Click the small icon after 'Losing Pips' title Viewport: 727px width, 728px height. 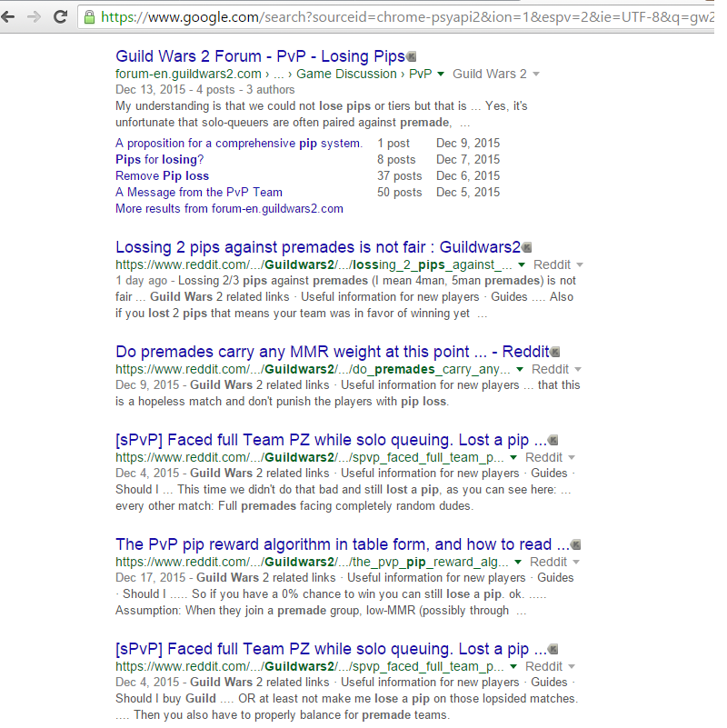click(x=412, y=56)
